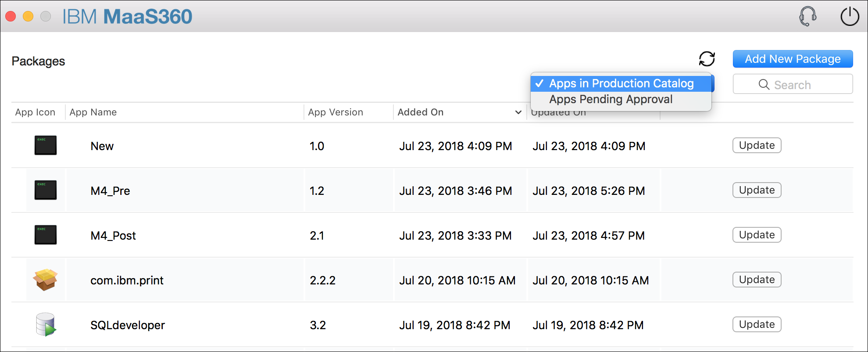This screenshot has height=352, width=868.
Task: Click the App Icon column header
Action: point(35,112)
